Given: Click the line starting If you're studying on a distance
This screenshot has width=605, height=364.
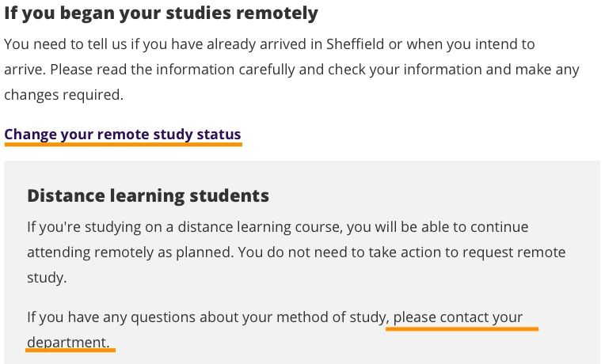Looking at the screenshot, I should pyautogui.click(x=278, y=227).
